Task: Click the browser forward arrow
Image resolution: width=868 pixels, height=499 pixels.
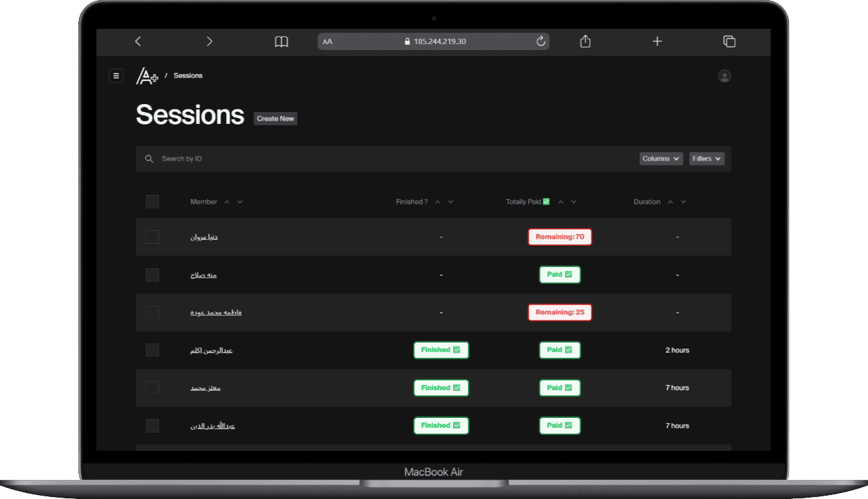Action: tap(209, 42)
